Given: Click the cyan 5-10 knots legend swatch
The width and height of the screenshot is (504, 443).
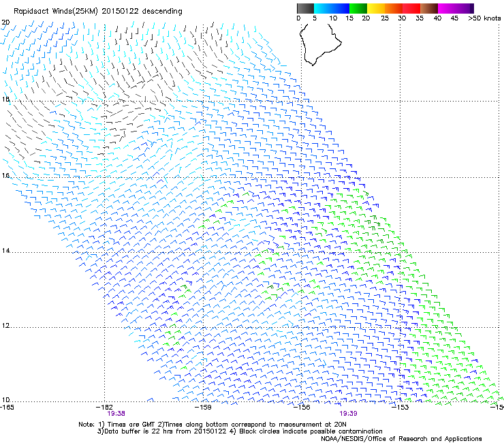Looking at the screenshot, I should [322, 8].
